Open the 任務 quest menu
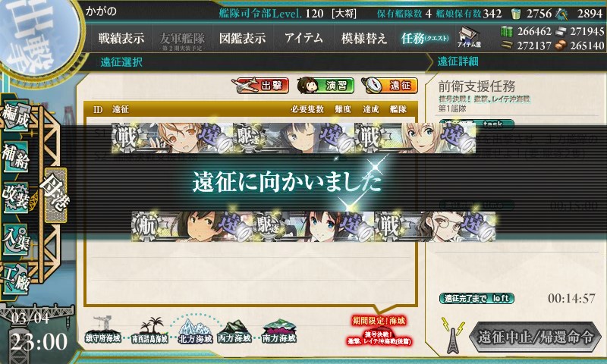Screen dimensions: 607x364 pyautogui.click(x=425, y=38)
